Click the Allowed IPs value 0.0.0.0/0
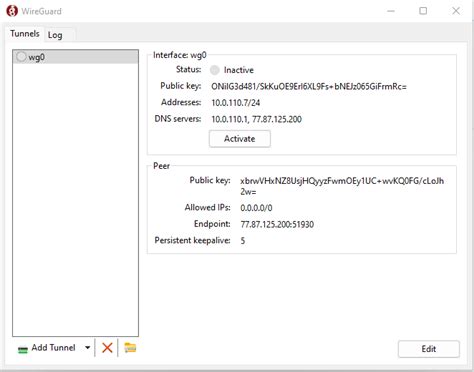The image size is (474, 372). (256, 208)
